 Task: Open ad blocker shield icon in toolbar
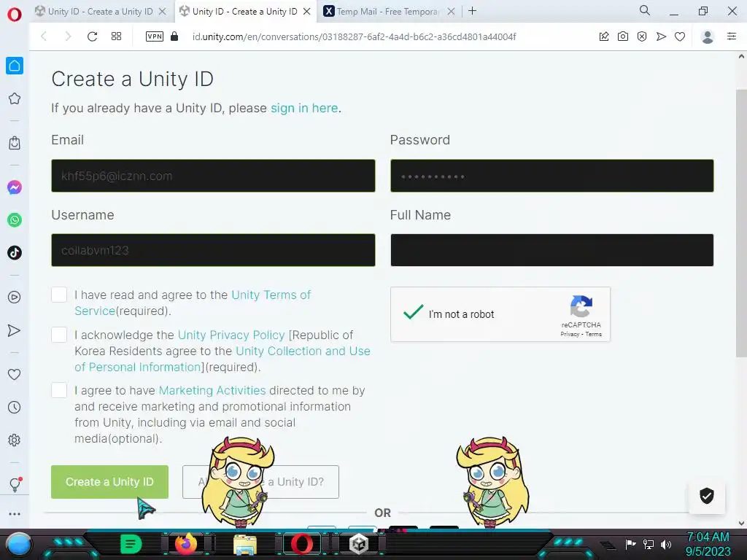[x=642, y=36]
